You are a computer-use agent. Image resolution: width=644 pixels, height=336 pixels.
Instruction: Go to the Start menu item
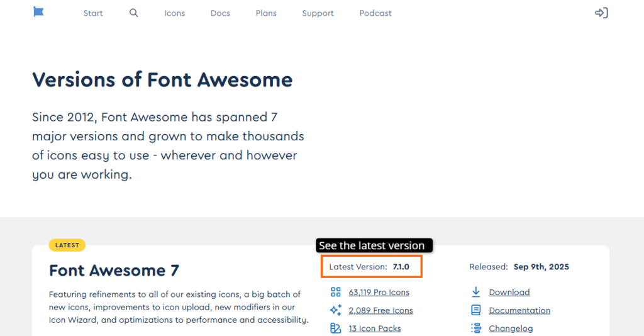93,13
